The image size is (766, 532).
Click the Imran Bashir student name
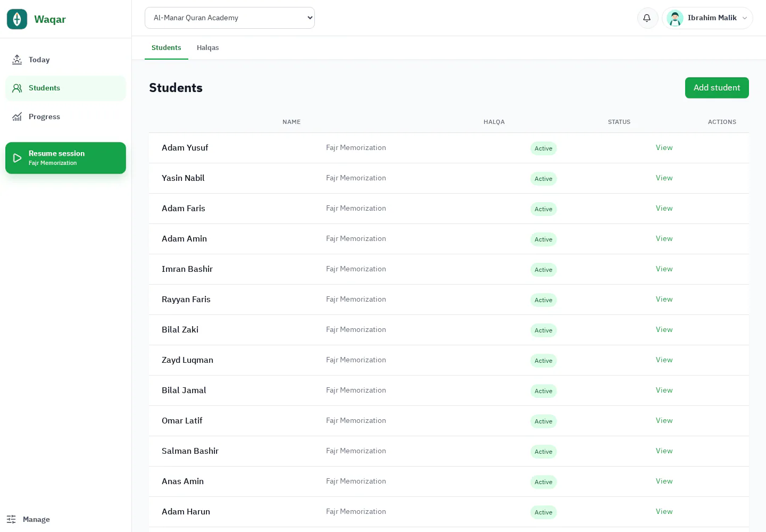pyautogui.click(x=187, y=269)
